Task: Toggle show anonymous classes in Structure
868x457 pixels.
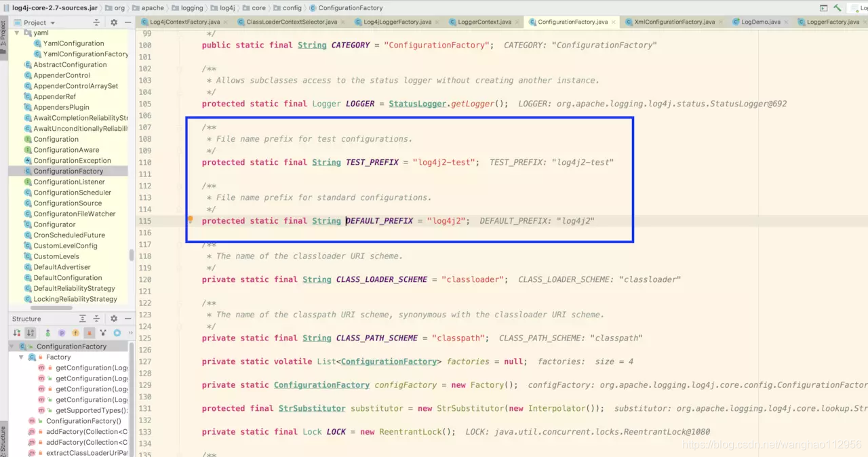Action: coord(103,333)
